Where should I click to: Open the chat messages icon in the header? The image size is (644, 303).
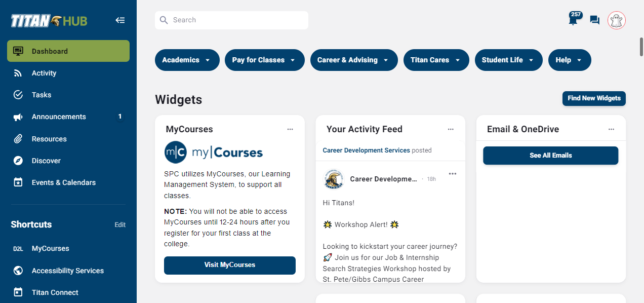pyautogui.click(x=594, y=20)
